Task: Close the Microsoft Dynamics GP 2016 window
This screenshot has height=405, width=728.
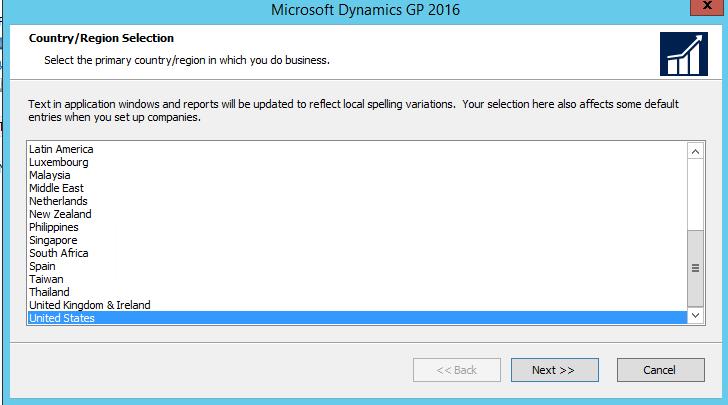Action: [x=707, y=7]
